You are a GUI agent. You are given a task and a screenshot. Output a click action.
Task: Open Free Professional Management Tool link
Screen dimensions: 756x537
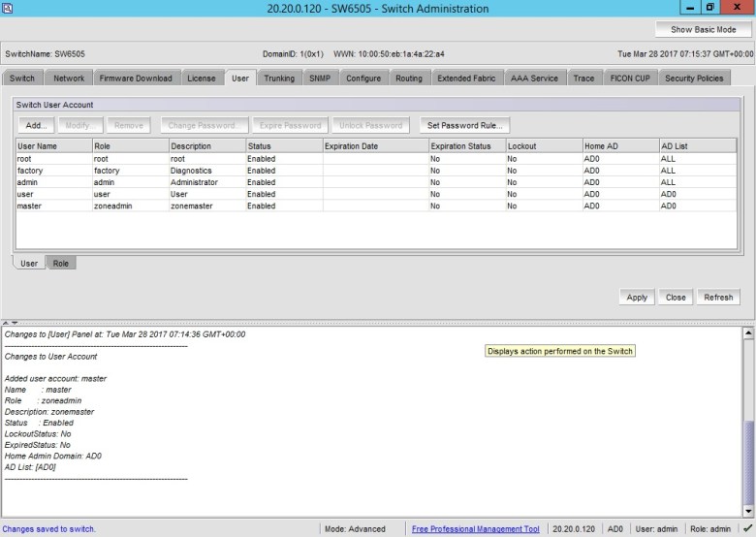(475, 529)
